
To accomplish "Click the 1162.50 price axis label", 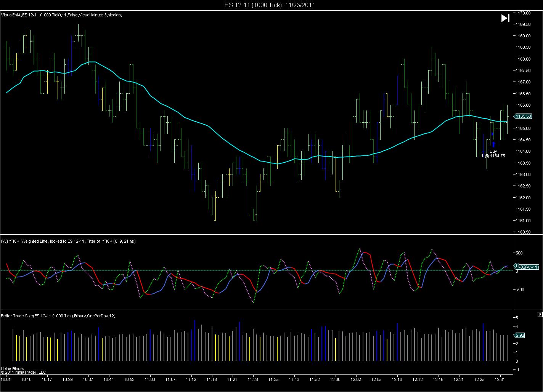I will (x=523, y=186).
